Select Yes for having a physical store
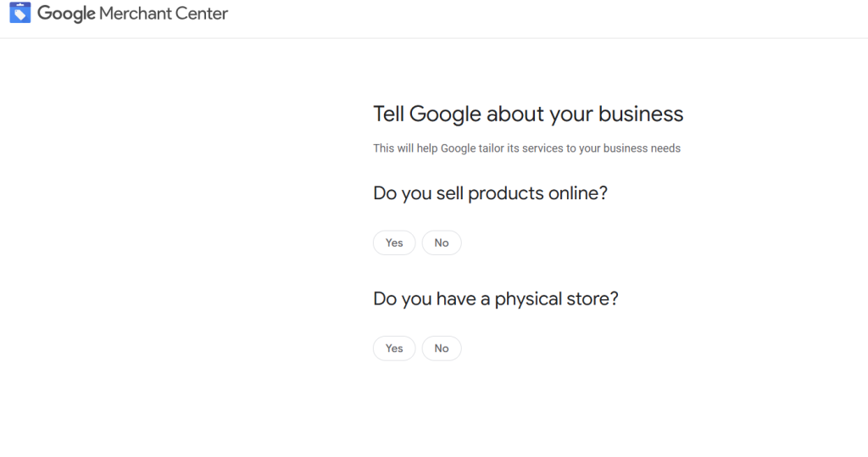 pyautogui.click(x=394, y=348)
